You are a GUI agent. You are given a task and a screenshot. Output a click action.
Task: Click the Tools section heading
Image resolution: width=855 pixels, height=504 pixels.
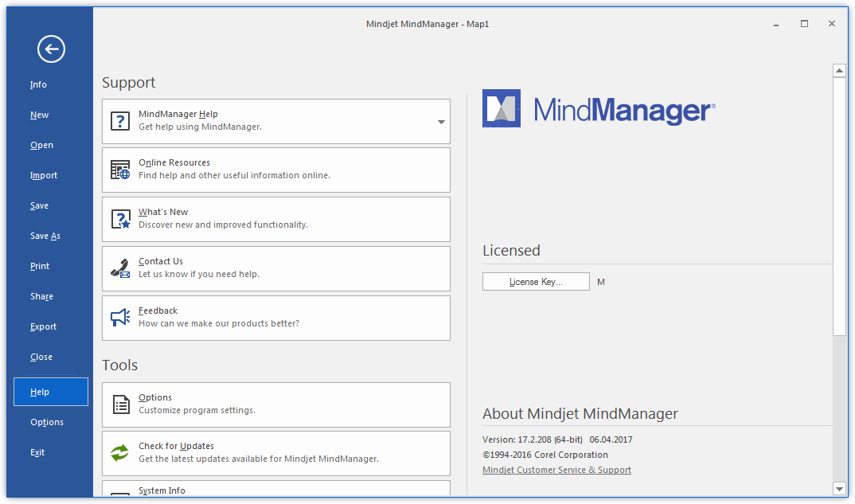coord(120,365)
